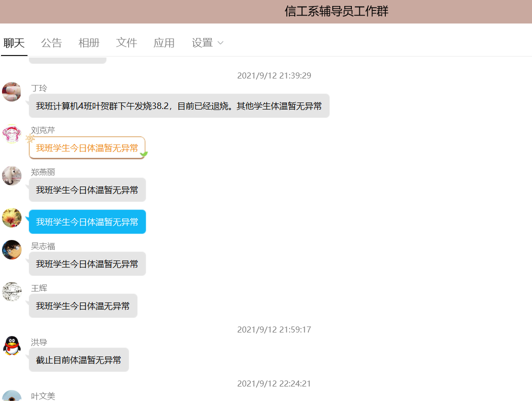
Task: Click 刘克芹's pink avatar
Action: point(12,134)
